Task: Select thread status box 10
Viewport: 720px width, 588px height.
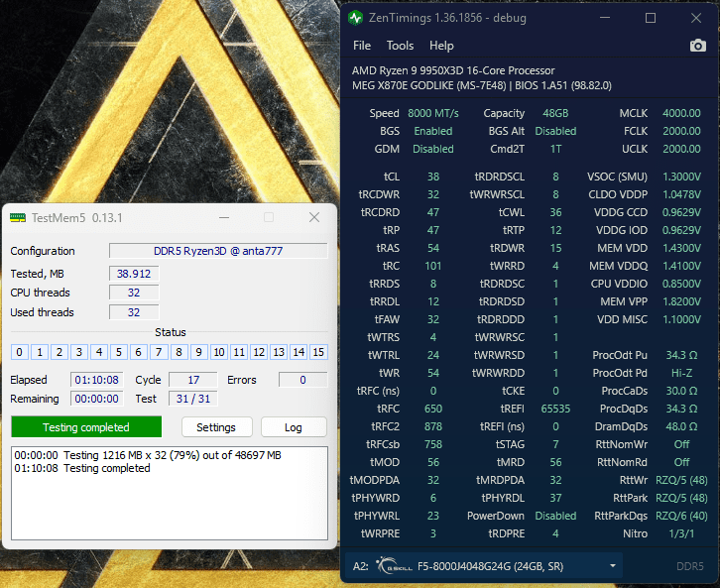Action: (219, 352)
